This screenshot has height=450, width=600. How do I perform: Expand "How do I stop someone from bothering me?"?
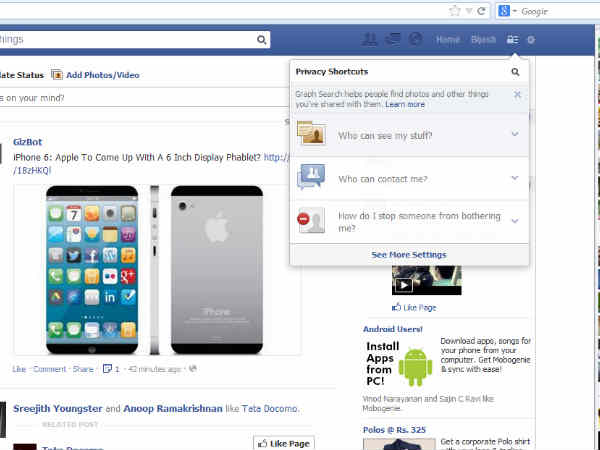(514, 220)
